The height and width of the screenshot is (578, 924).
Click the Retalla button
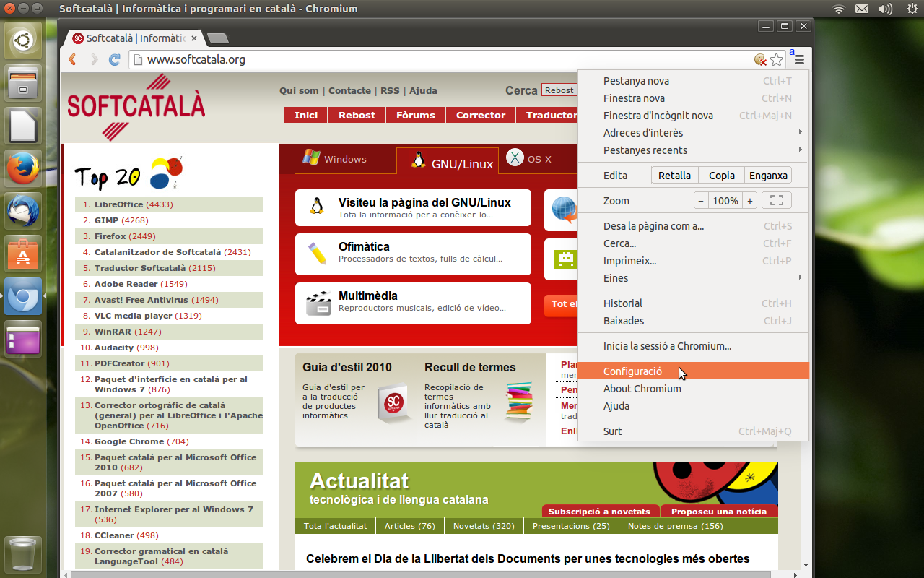pos(675,176)
